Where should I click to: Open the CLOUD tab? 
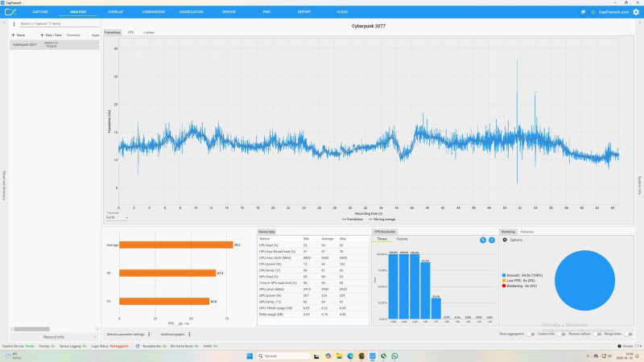point(342,12)
